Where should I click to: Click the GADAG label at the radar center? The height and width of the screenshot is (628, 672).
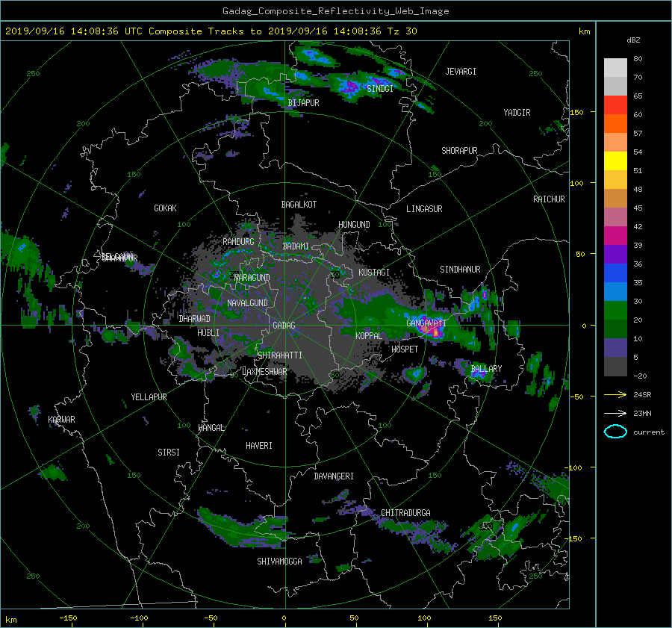click(284, 326)
